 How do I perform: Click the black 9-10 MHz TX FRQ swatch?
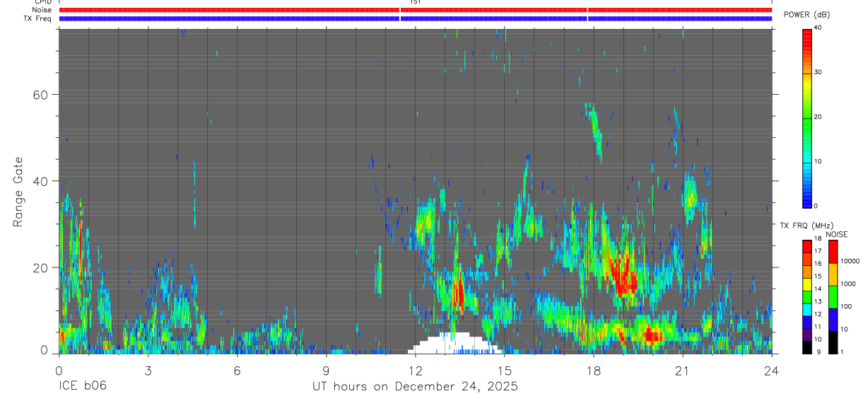(807, 347)
